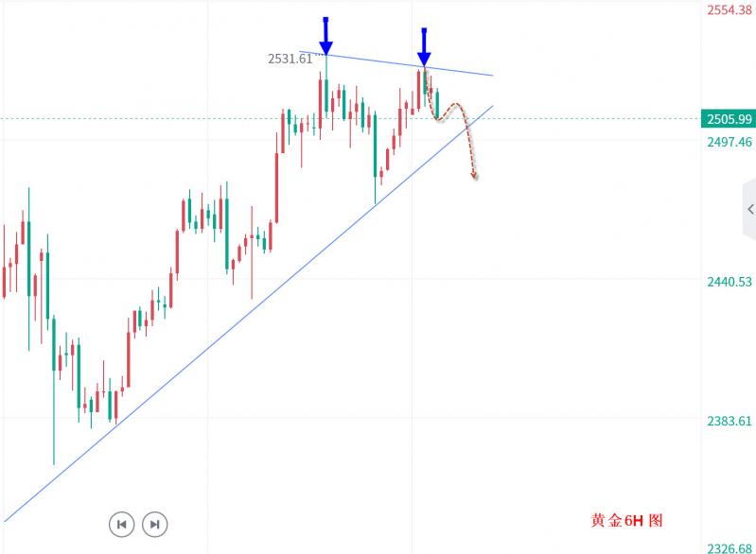Click the 2554.38 price axis label
This screenshot has height=554, width=756.
(728, 9)
